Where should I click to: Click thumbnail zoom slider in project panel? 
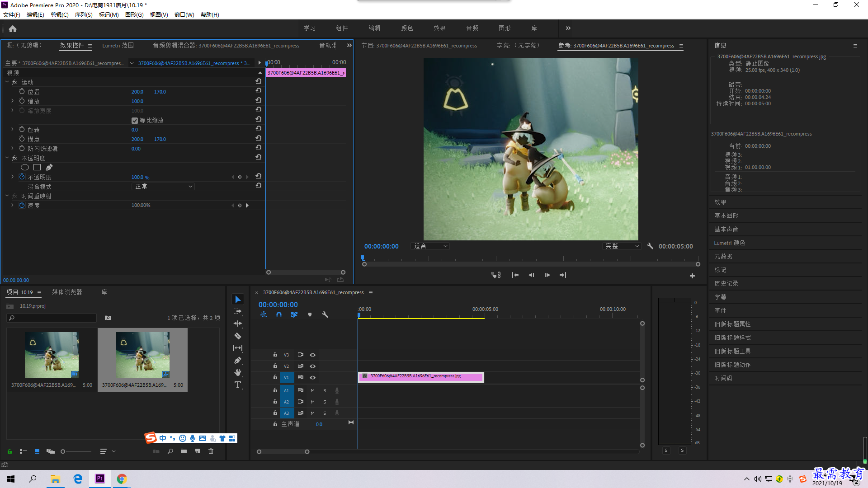tap(76, 451)
